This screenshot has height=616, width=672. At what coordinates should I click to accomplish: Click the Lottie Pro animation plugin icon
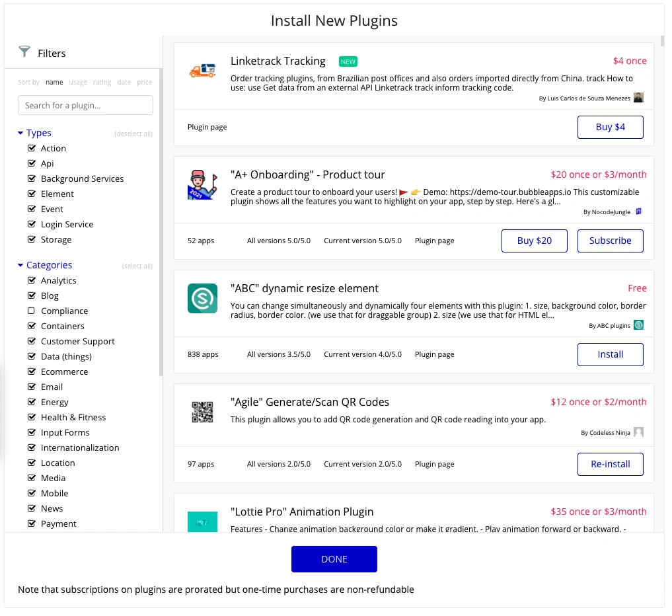point(202,521)
